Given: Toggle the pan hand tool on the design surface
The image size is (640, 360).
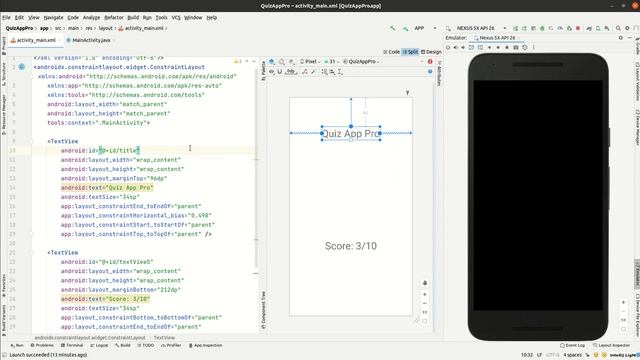Looking at the screenshot, I should 424,283.
